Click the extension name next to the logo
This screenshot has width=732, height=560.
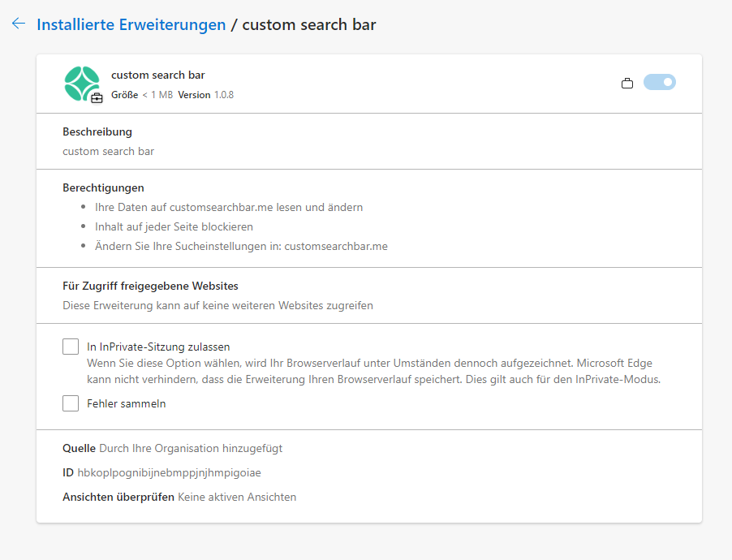157,75
